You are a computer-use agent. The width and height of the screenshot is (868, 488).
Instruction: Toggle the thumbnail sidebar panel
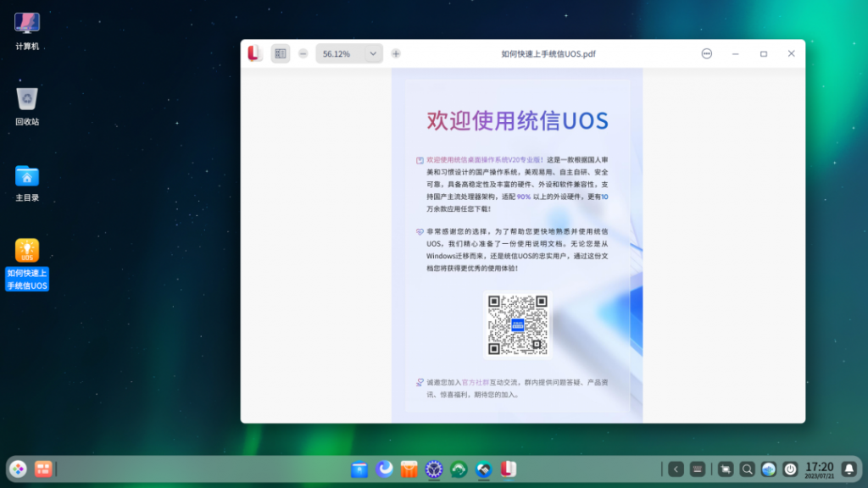pos(280,53)
